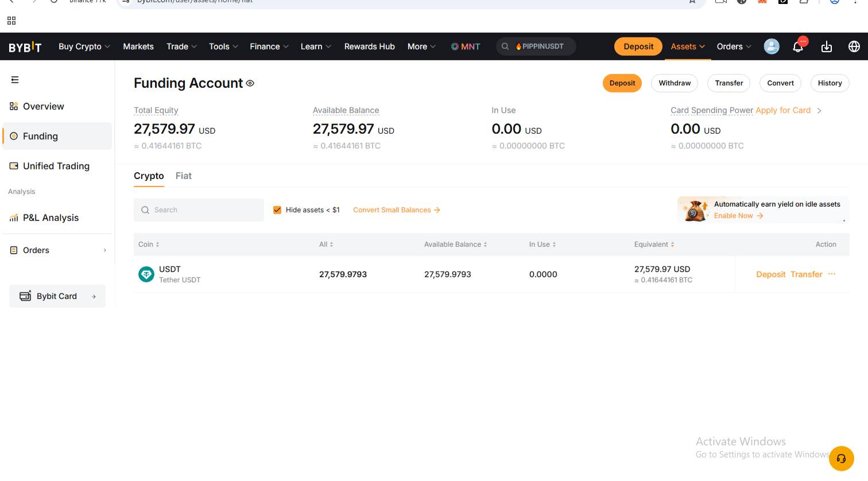Select Funding in the sidebar
This screenshot has width=868, height=481.
57,136
